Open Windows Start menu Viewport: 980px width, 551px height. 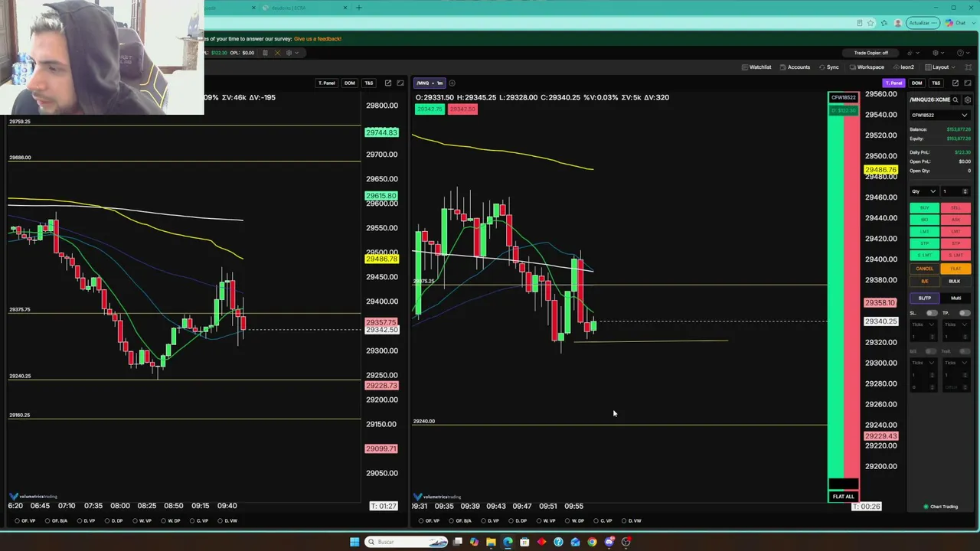pos(354,542)
